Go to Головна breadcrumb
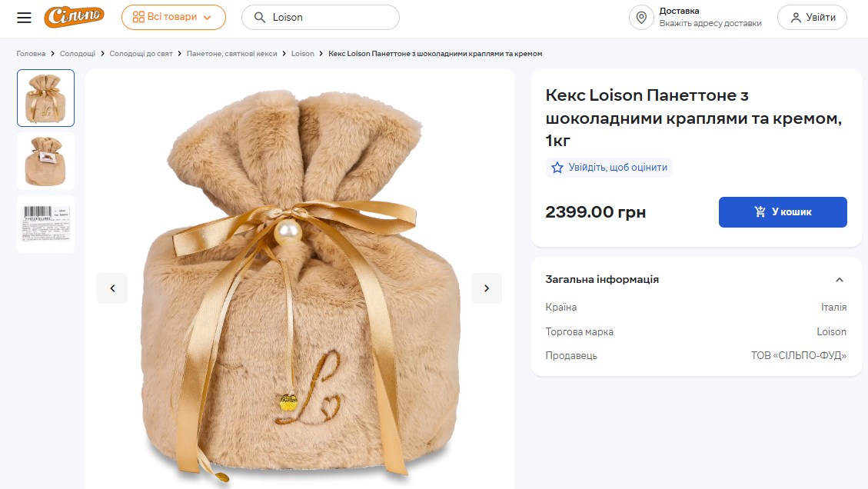This screenshot has width=868, height=489. click(x=31, y=54)
